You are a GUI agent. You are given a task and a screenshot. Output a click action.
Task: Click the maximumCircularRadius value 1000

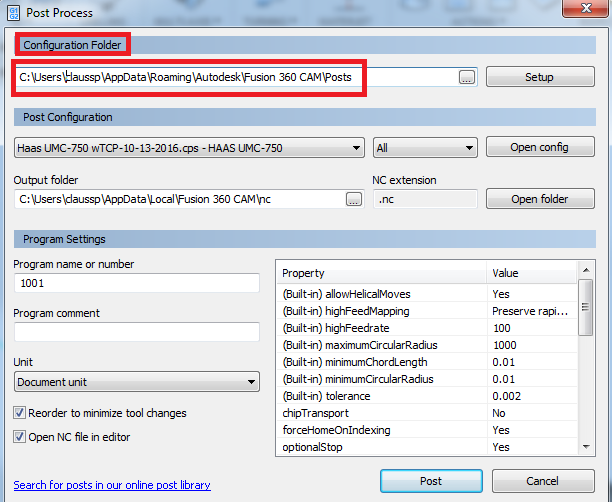click(532, 345)
